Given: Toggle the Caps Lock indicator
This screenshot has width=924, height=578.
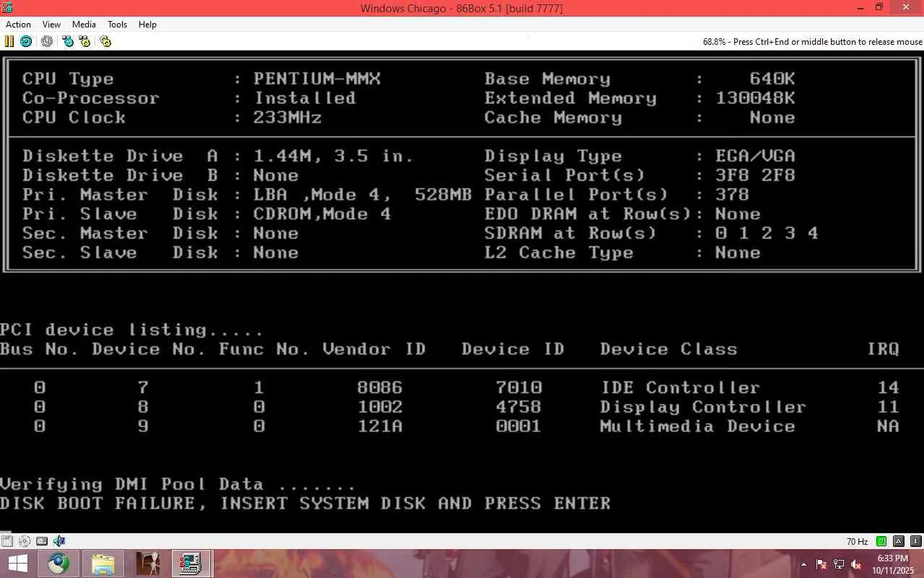Looking at the screenshot, I should click(899, 541).
